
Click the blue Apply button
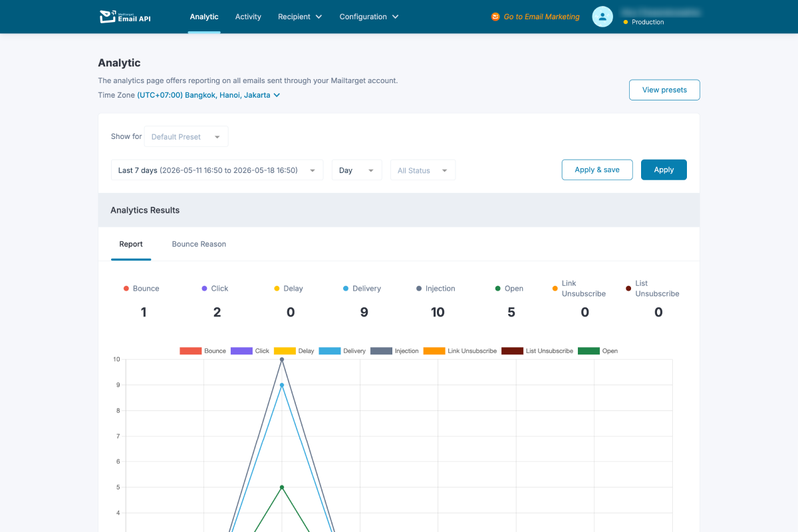tap(664, 170)
